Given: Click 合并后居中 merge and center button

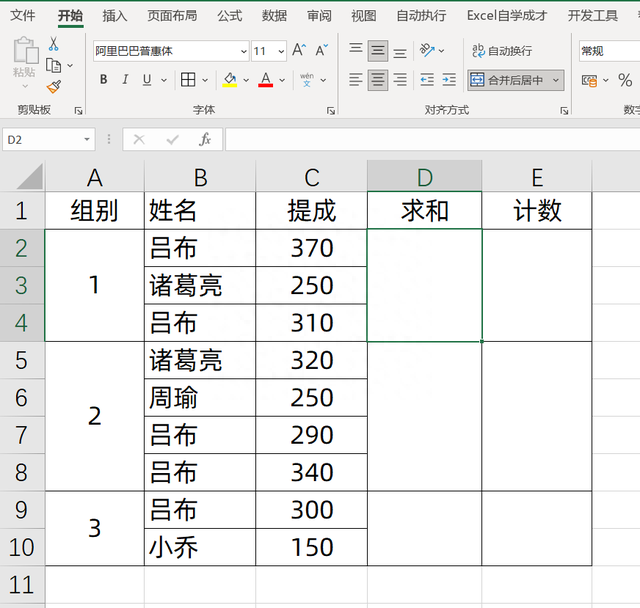Looking at the screenshot, I should pos(508,80).
